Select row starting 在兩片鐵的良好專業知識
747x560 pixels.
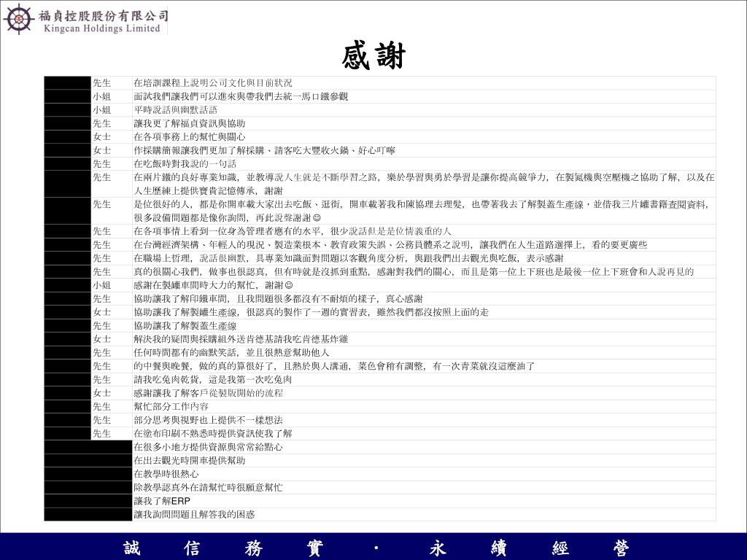[x=380, y=184]
